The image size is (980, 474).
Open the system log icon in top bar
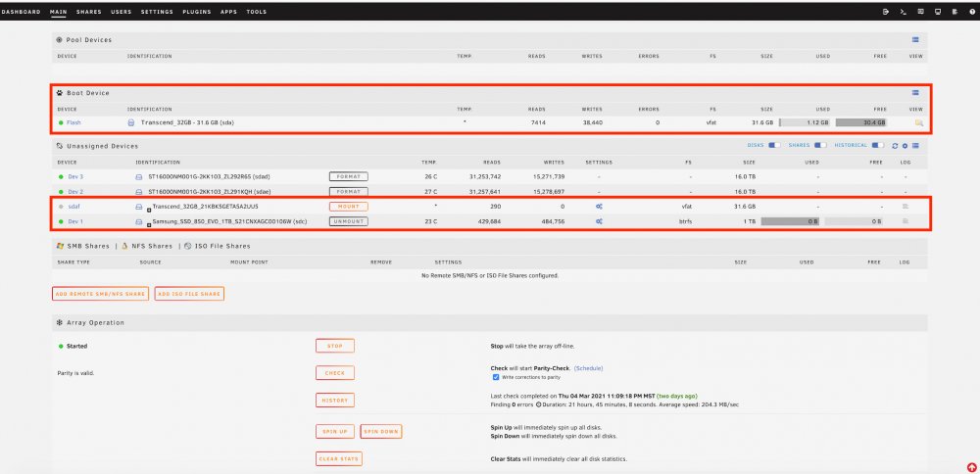point(955,11)
